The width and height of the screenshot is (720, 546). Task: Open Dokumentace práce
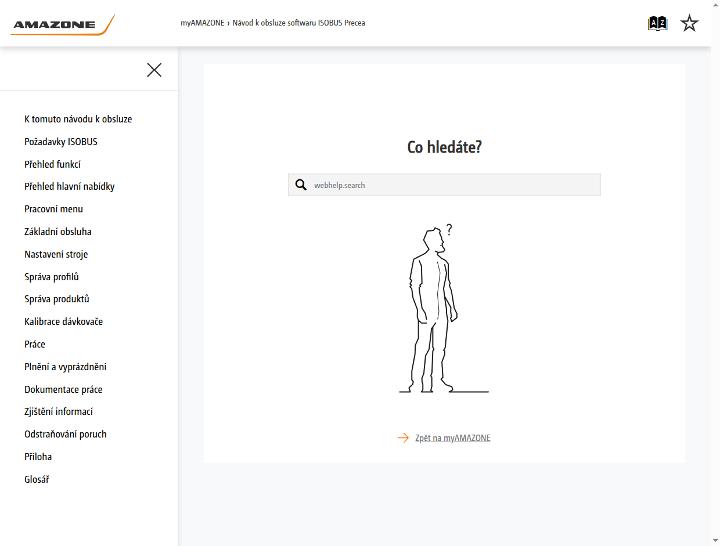[63, 389]
